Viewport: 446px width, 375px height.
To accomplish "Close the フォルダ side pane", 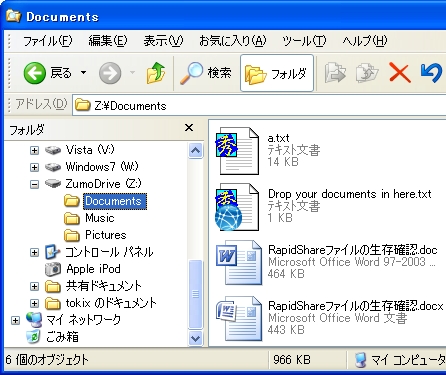I will point(189,128).
